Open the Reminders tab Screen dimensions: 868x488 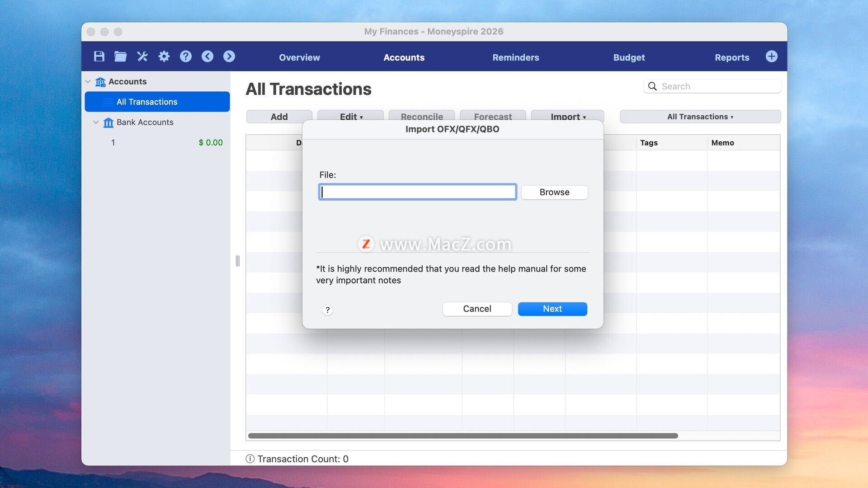coord(515,57)
